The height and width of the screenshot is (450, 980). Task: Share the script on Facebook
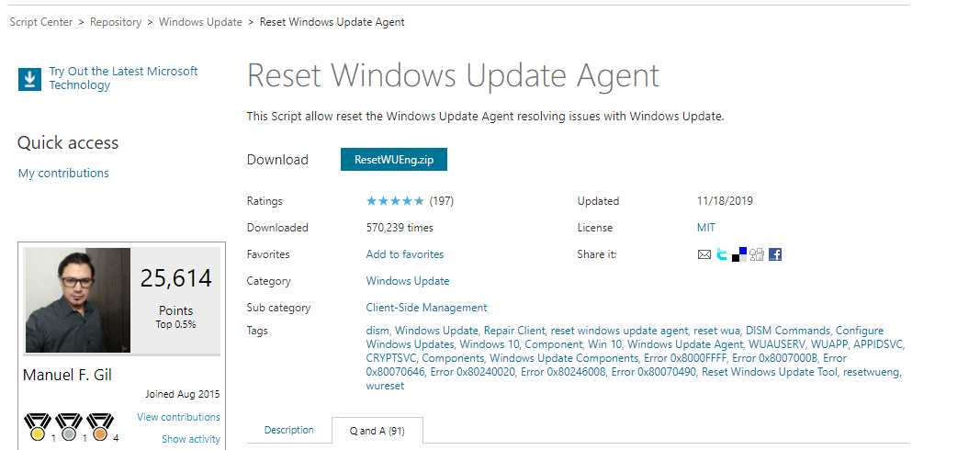(775, 254)
